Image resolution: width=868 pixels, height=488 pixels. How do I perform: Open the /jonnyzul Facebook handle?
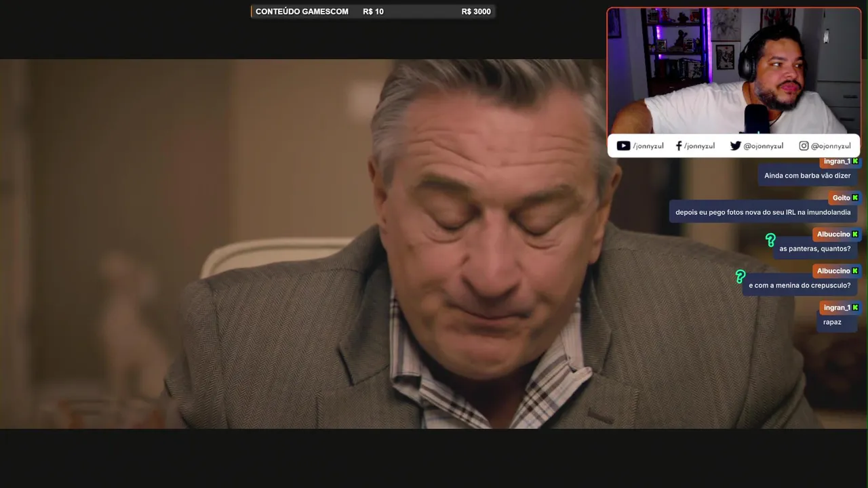pyautogui.click(x=699, y=146)
